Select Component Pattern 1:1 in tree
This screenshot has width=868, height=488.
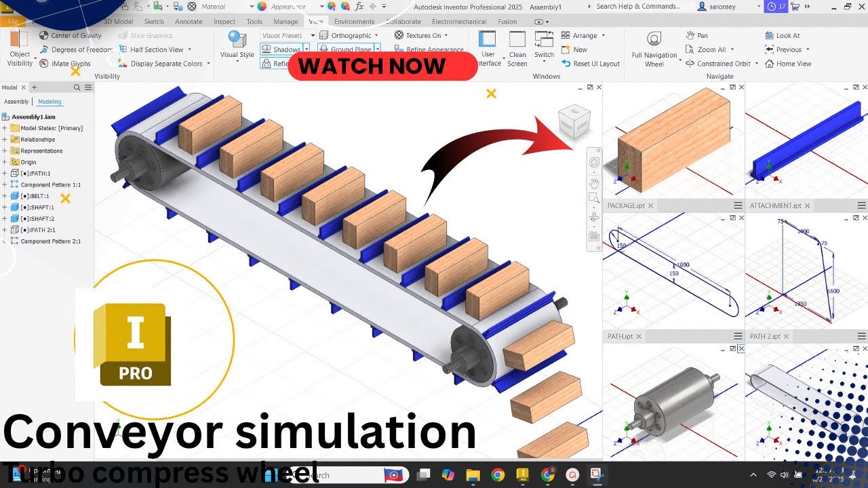tap(50, 185)
